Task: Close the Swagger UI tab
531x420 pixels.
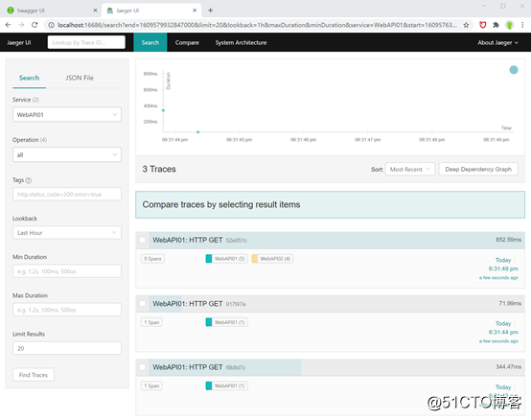Action: [95, 11]
